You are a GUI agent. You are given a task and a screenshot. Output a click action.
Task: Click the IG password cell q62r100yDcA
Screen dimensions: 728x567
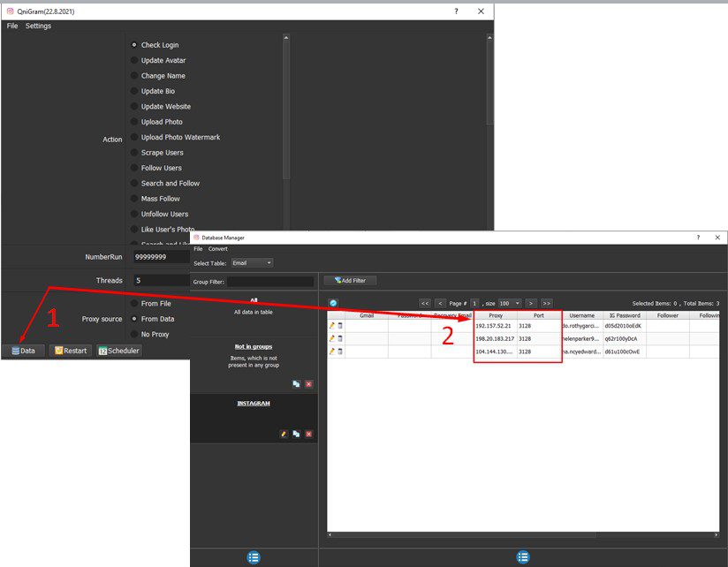pyautogui.click(x=625, y=339)
